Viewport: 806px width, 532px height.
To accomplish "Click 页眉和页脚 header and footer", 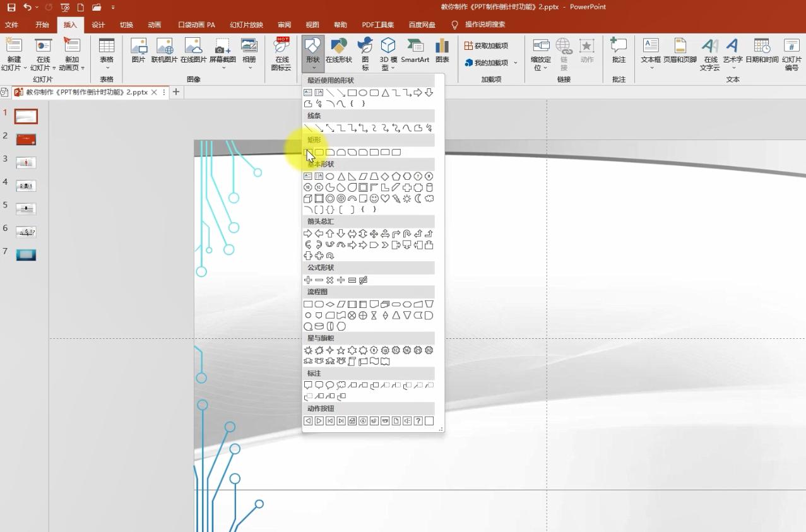I will [x=680, y=50].
